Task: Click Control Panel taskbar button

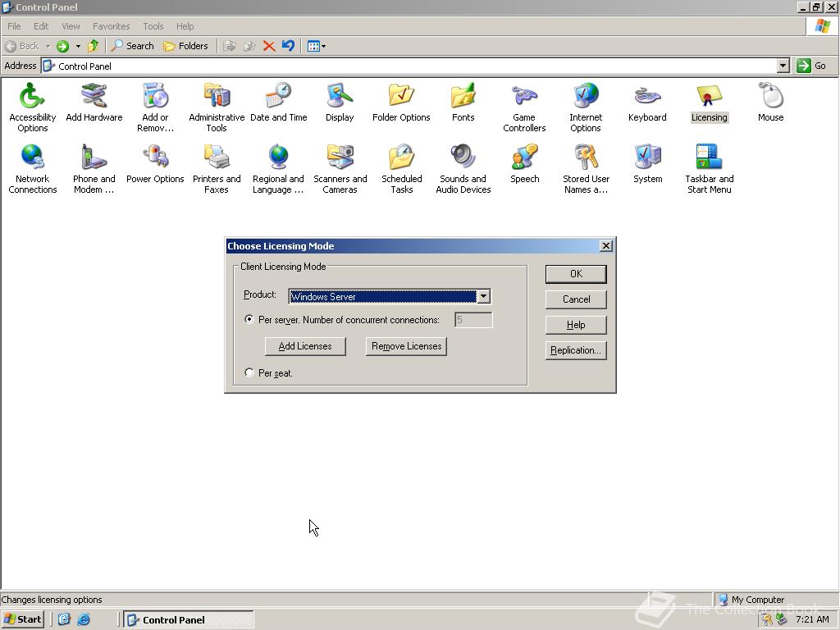Action: (189, 620)
